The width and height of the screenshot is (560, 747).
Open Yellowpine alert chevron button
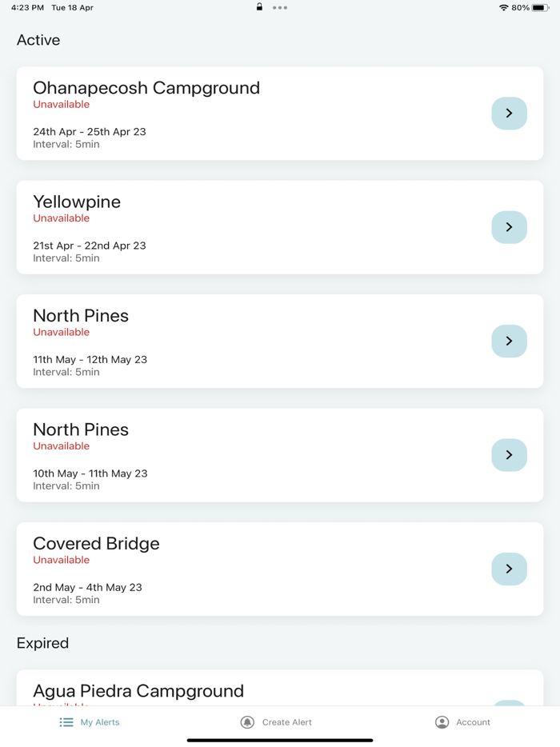[509, 227]
